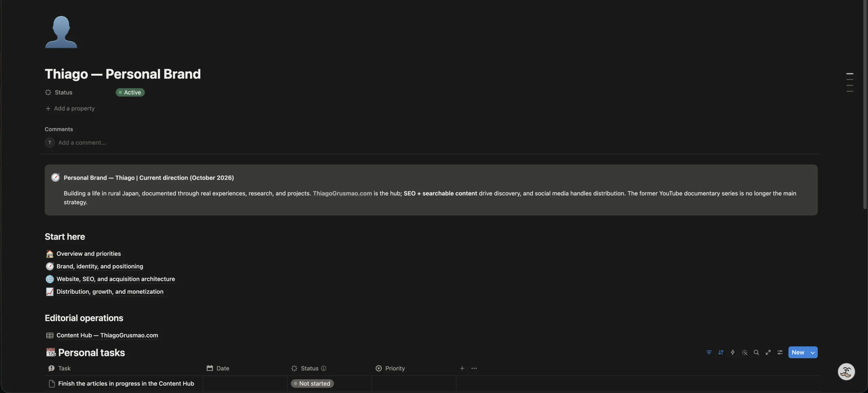The width and height of the screenshot is (868, 393).
Task: Open the search magnifier in Personal tasks
Action: coord(756,352)
